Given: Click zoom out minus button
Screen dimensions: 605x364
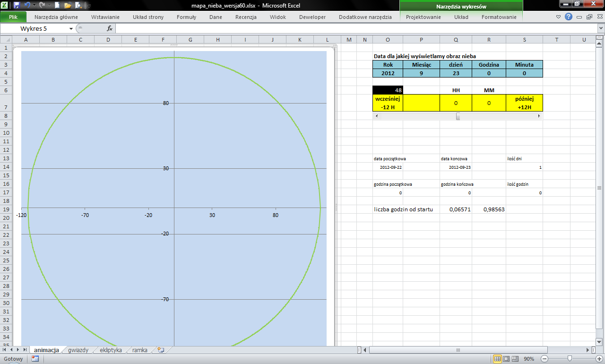Looking at the screenshot, I should click(544, 359).
